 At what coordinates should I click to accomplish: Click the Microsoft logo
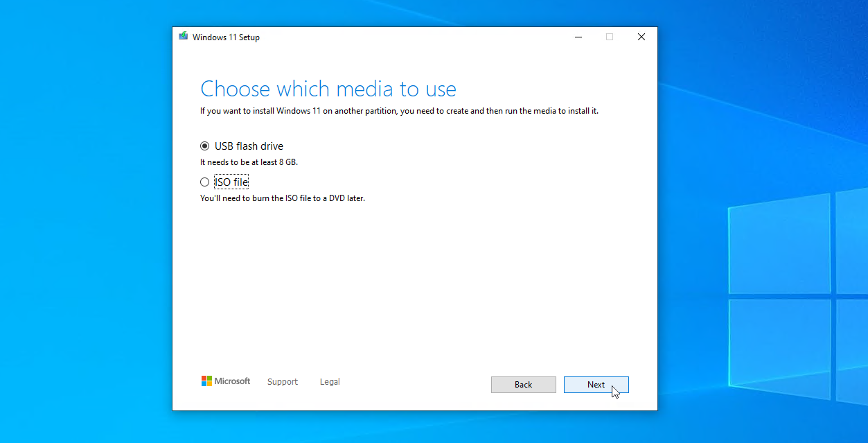point(226,381)
